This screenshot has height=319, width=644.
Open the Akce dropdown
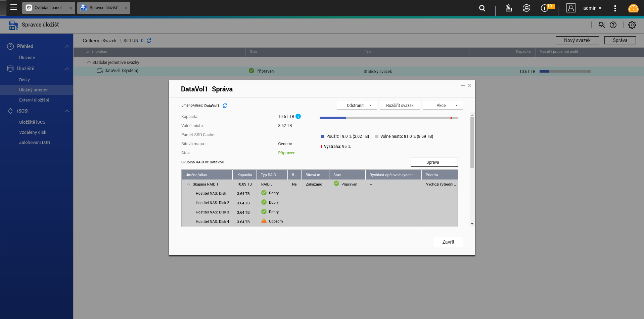point(443,106)
